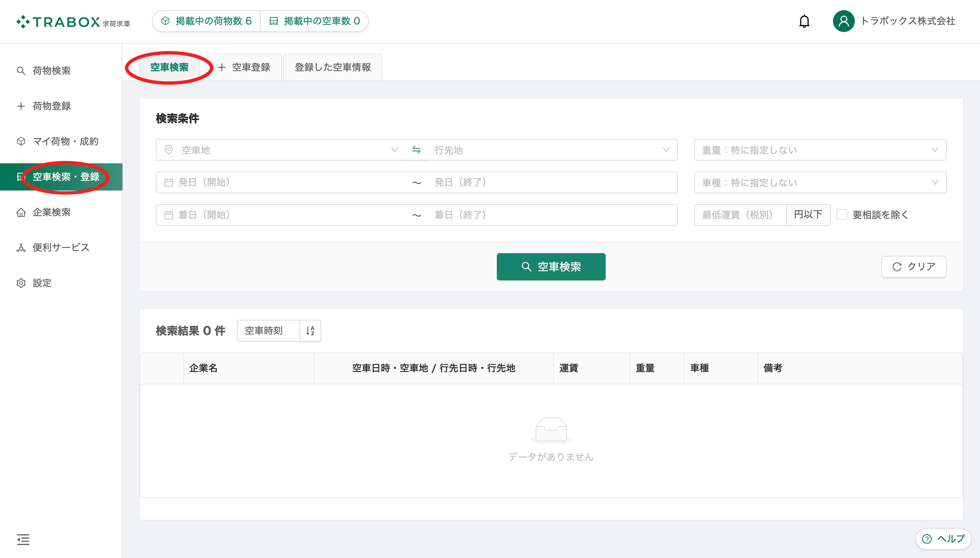Switch to the 空車検索 tab
This screenshot has width=980, height=558.
(169, 67)
